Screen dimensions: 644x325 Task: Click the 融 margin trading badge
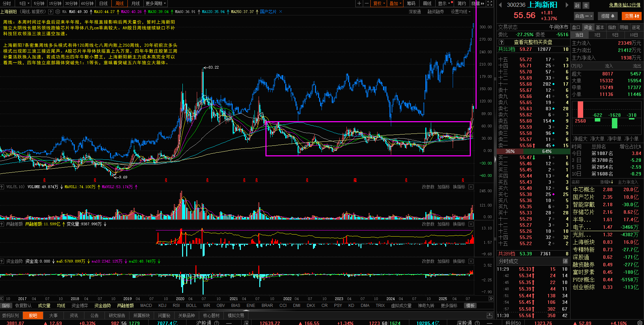click(x=577, y=5)
